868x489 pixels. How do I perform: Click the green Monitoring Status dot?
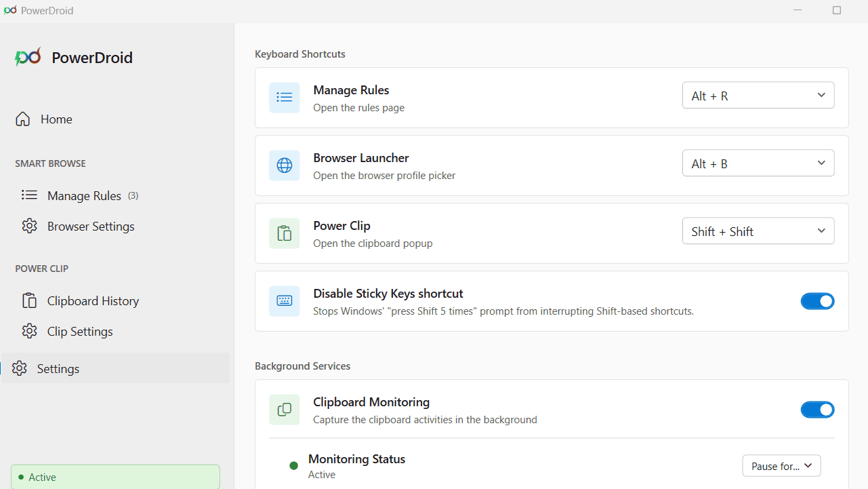[x=293, y=466]
